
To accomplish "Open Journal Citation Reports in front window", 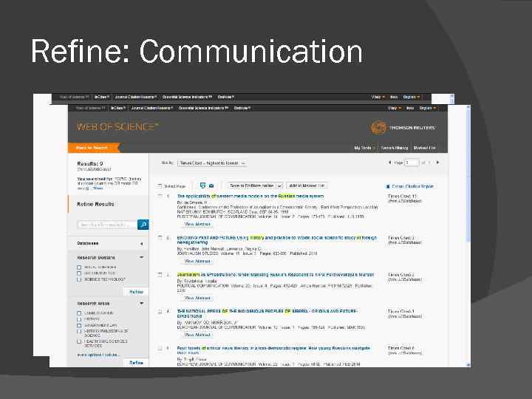I will pyautogui.click(x=152, y=108).
